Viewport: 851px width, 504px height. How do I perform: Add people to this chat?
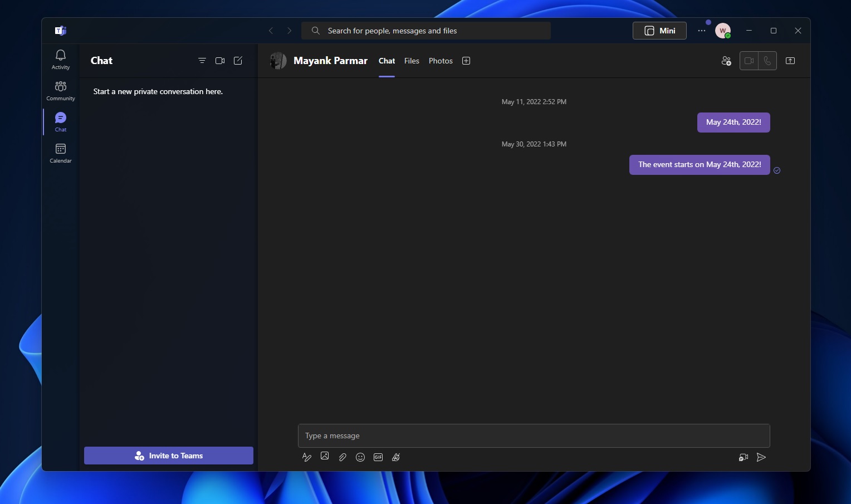pos(726,61)
